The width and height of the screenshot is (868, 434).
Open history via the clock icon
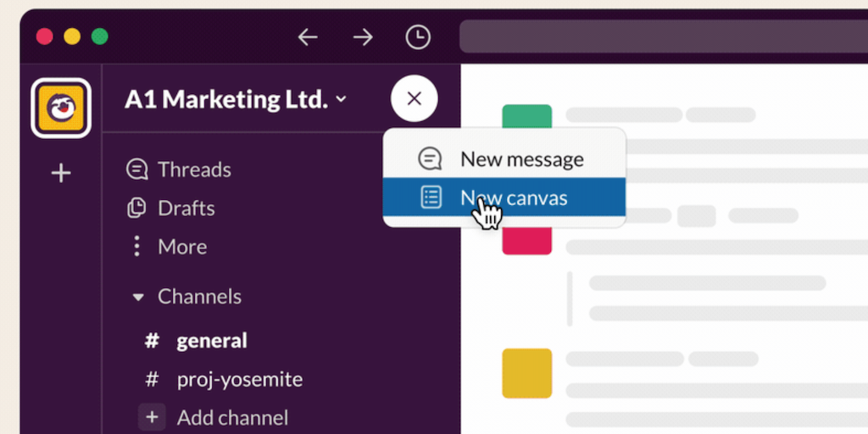click(x=418, y=37)
